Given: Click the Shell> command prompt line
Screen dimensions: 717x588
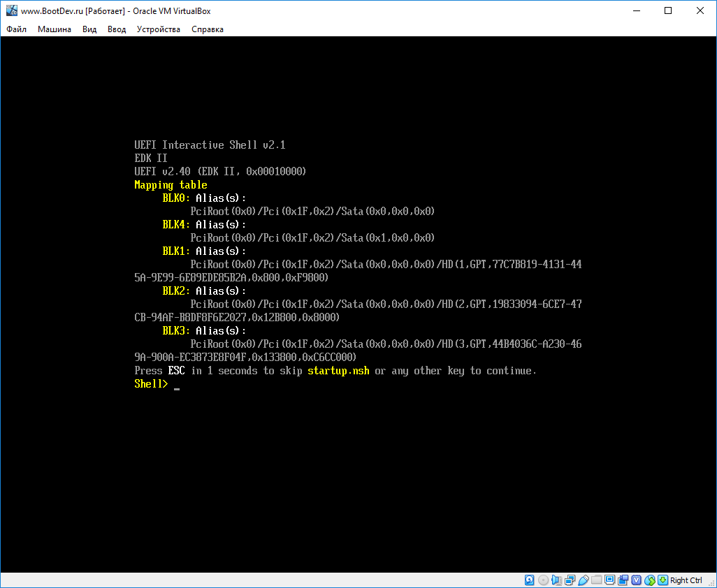Looking at the screenshot, I should pos(151,383).
